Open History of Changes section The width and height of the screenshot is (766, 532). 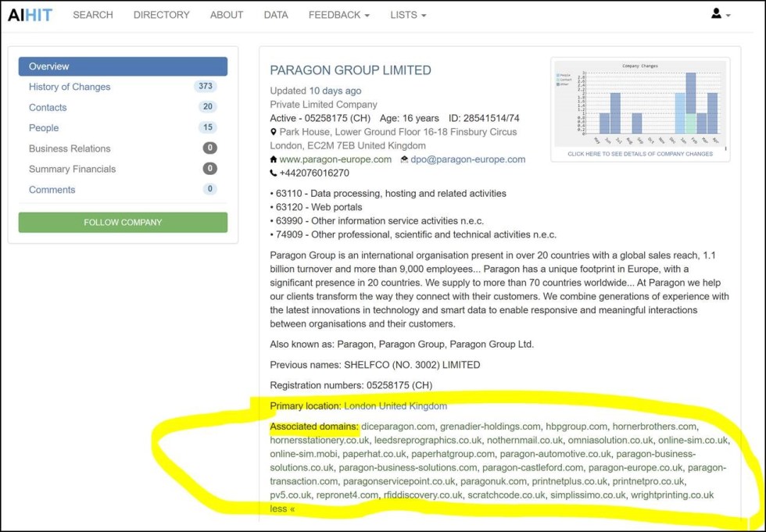[x=70, y=87]
